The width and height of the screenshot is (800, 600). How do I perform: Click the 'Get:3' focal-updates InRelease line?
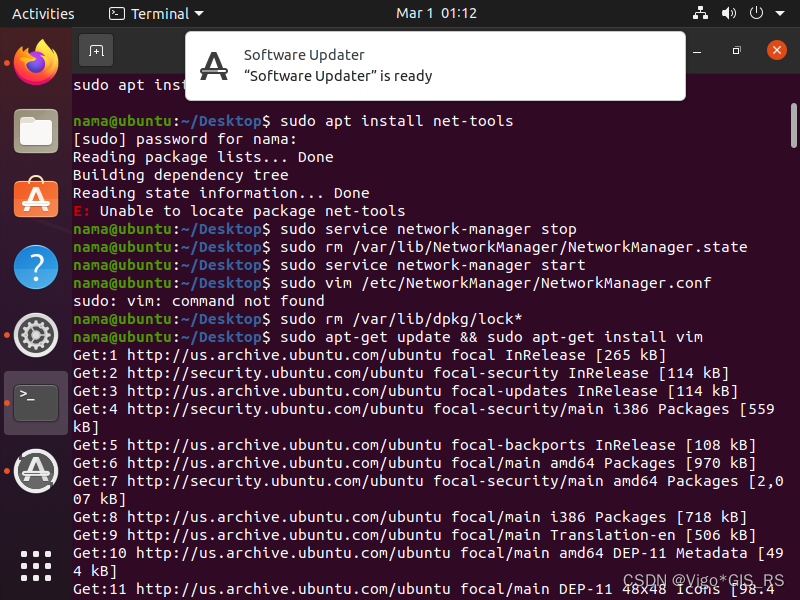coord(406,391)
